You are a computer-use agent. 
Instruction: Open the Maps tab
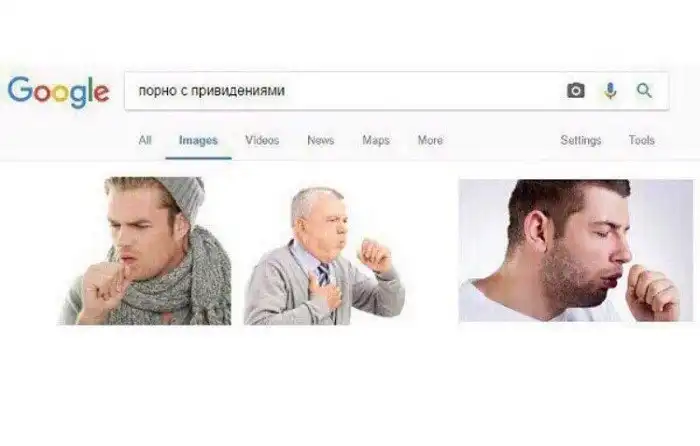376,140
